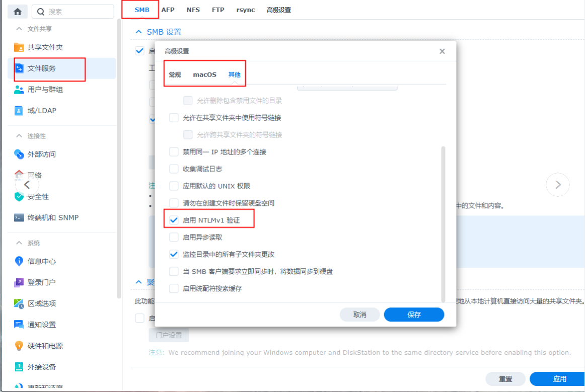The height and width of the screenshot is (392, 585).
Task: Open the User & Group (用户与群组) icon
Action: tap(19, 90)
